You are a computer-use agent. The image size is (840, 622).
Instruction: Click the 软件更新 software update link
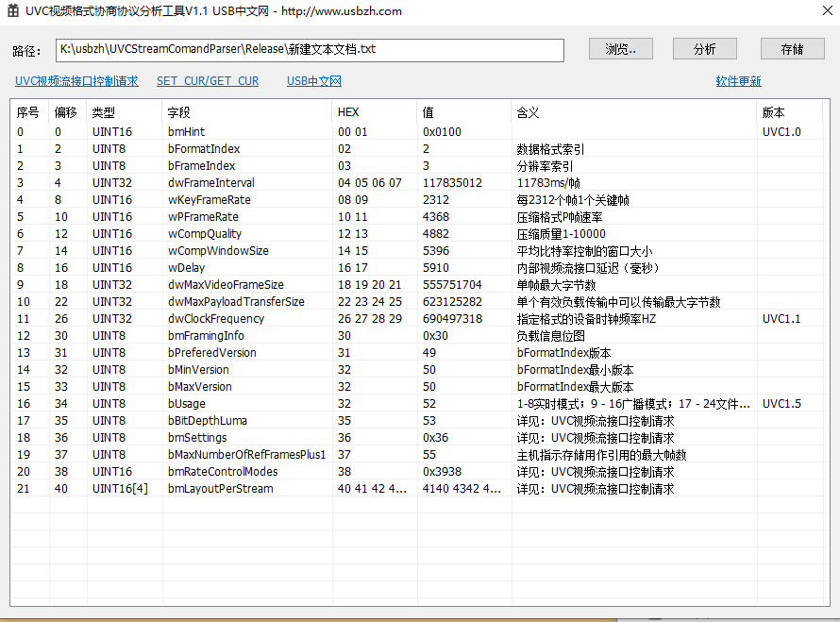tap(738, 81)
